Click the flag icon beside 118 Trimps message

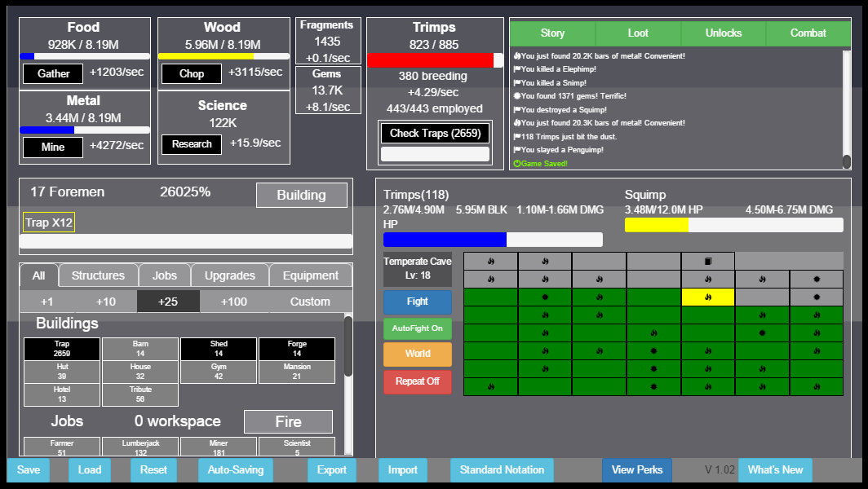pyautogui.click(x=516, y=137)
